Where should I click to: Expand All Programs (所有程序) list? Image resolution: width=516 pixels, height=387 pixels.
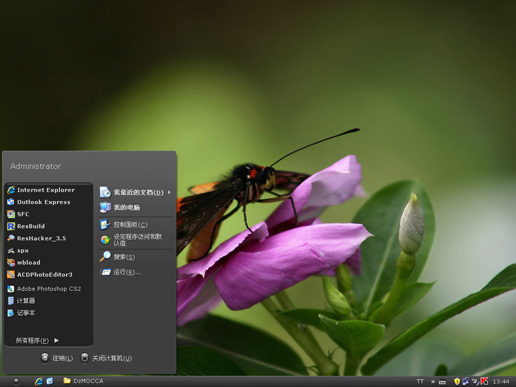coord(37,340)
